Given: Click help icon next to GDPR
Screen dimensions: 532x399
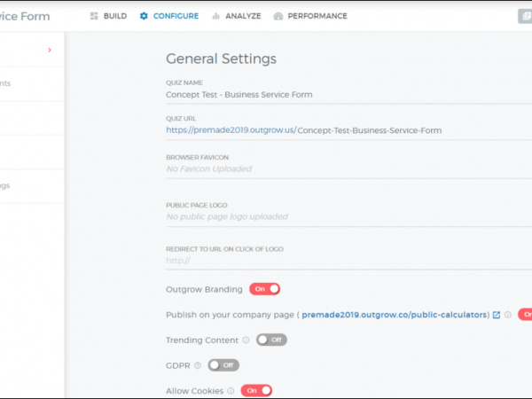Looking at the screenshot, I should point(198,365).
